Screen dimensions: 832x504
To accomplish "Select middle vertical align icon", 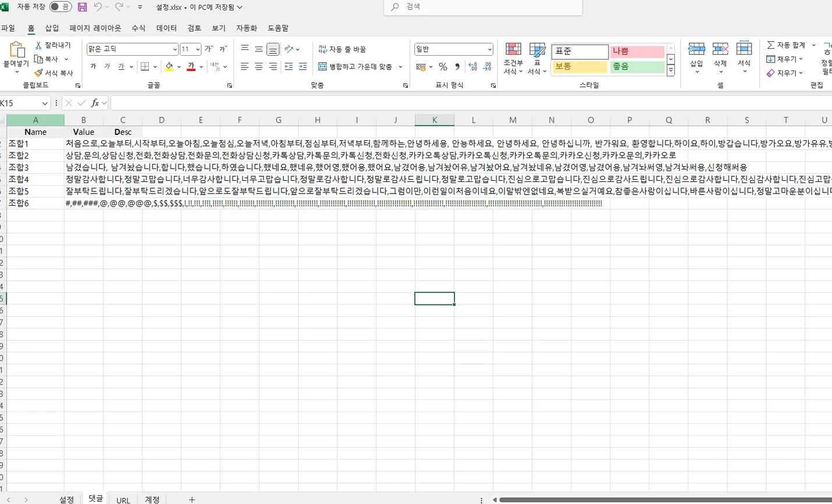I will click(x=259, y=49).
